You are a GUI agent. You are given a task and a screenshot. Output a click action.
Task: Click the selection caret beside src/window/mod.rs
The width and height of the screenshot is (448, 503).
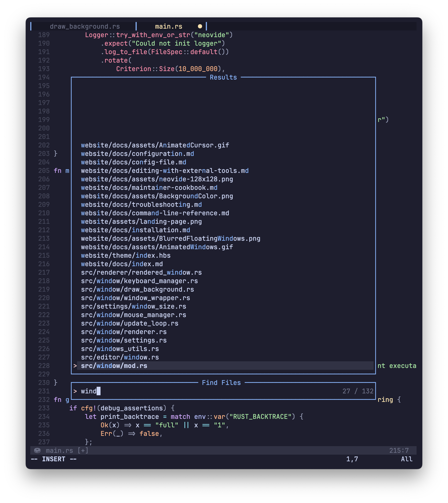point(75,366)
